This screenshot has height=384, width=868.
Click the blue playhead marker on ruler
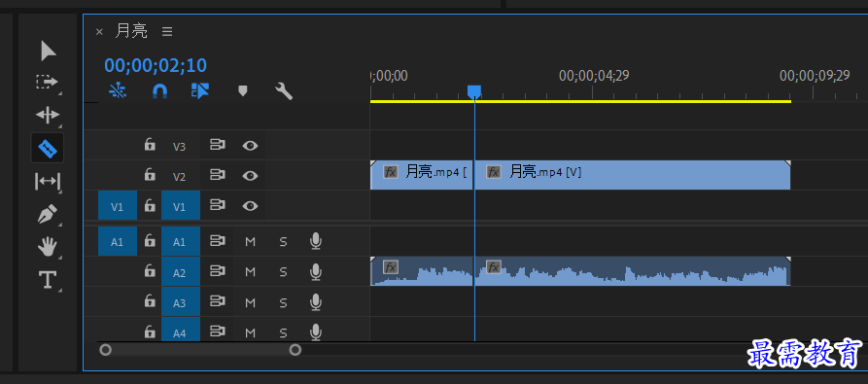tap(474, 91)
